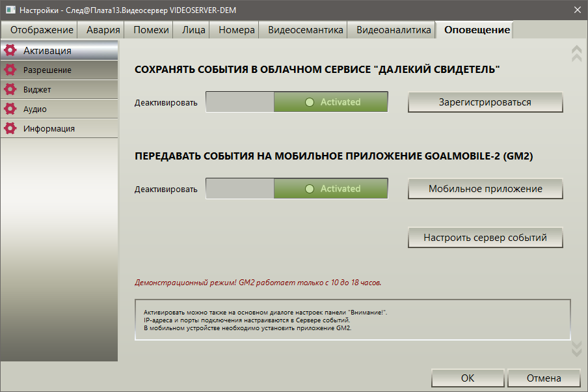Cancel with the Отмена button
The image size is (588, 392).
pos(544,378)
